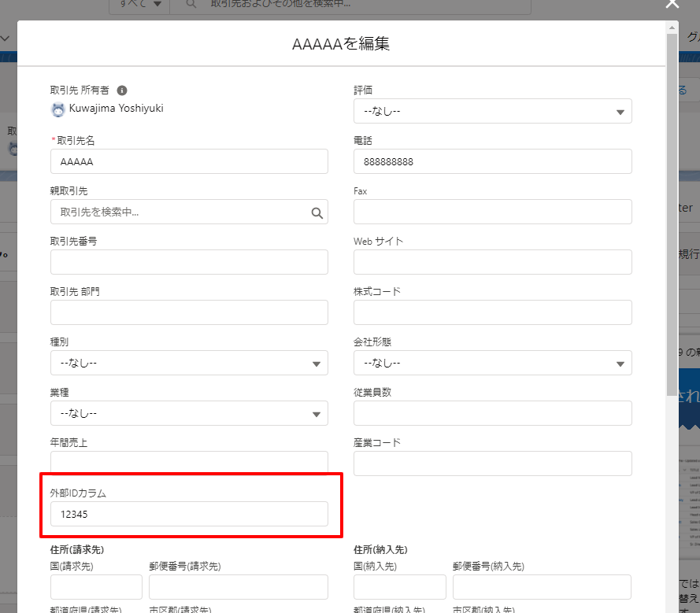Click the 郵便番号(請求先) input field
Screen dimensions: 700x613
[239, 587]
